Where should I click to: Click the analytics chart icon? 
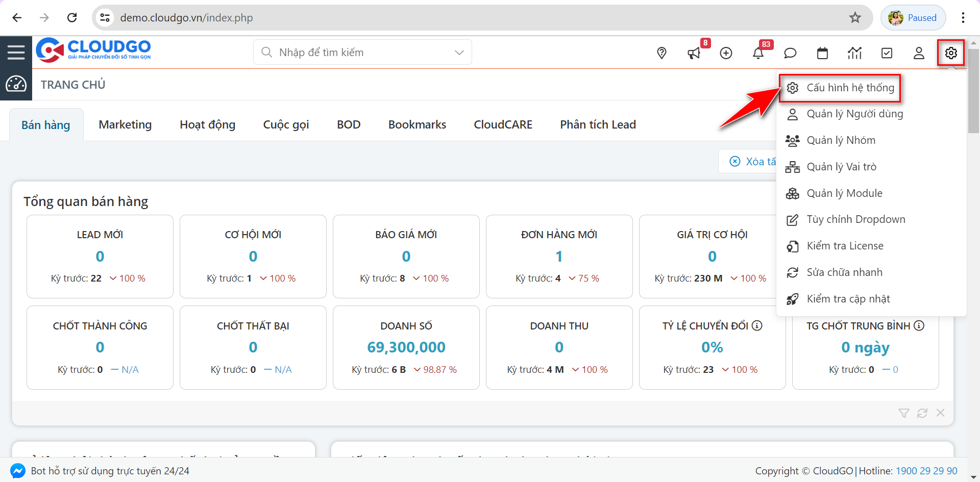[x=854, y=53]
